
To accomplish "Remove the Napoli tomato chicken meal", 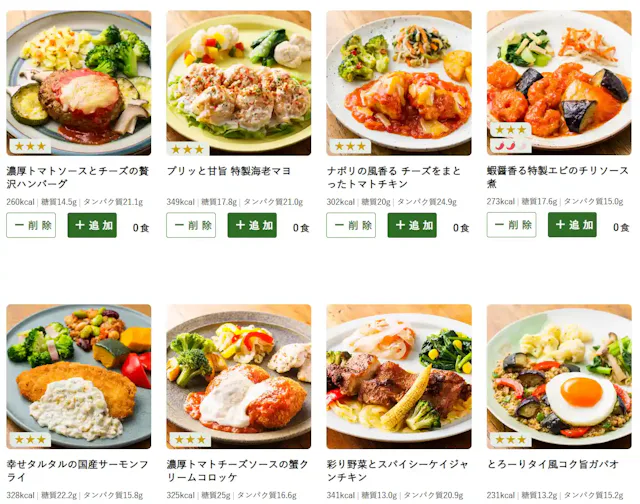I will pyautogui.click(x=351, y=225).
